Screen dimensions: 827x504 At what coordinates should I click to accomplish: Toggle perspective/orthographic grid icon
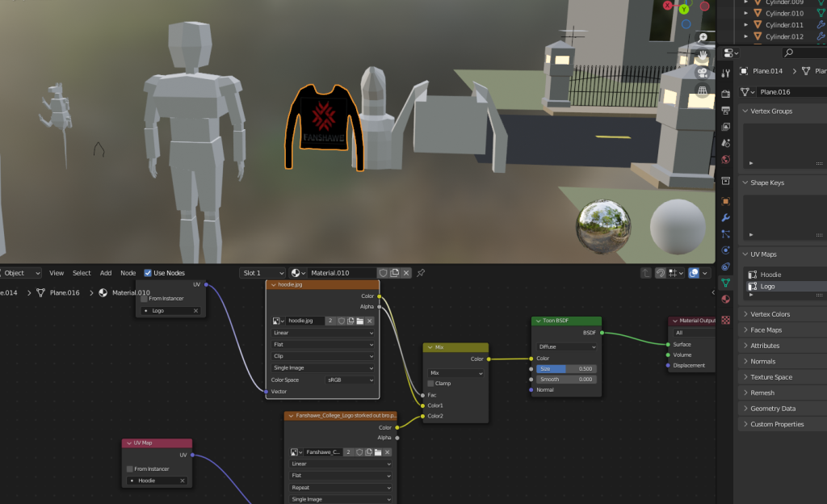pyautogui.click(x=703, y=90)
